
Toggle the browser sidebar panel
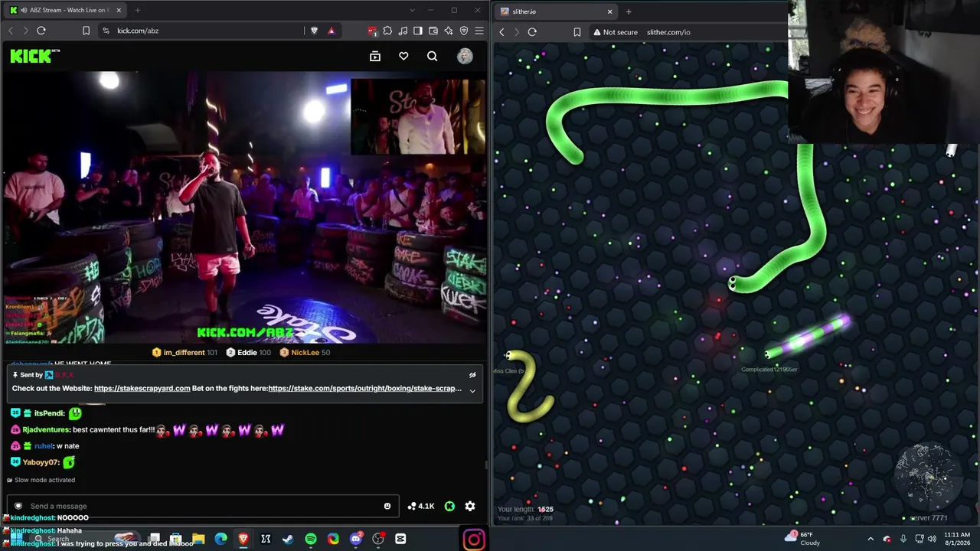[418, 31]
